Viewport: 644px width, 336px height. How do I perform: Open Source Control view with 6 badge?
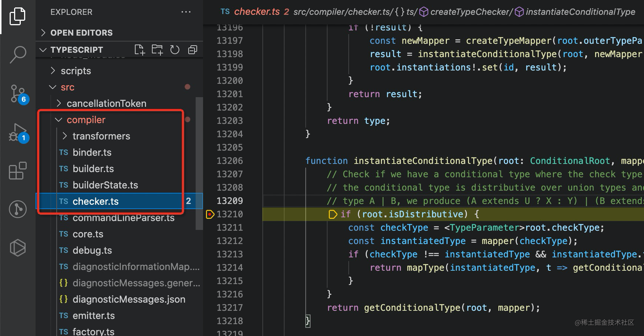click(x=17, y=93)
